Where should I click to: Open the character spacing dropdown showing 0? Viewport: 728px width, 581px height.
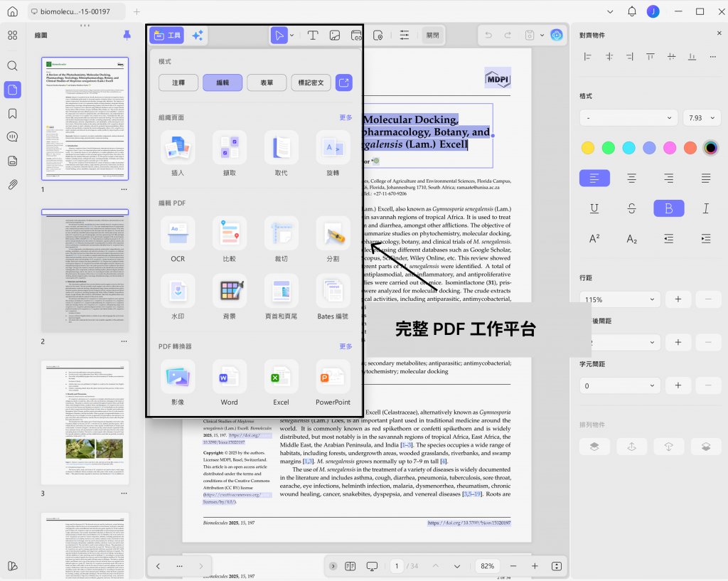620,385
